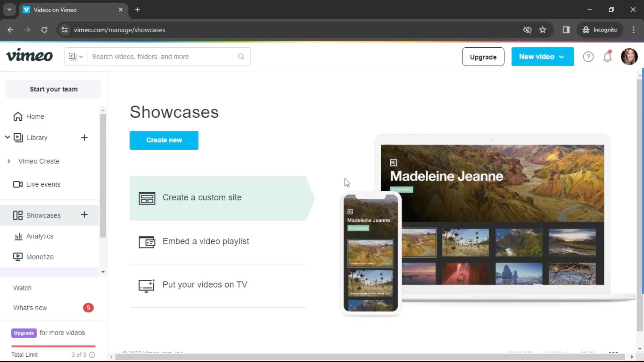644x362 pixels.
Task: Click the notification bell icon
Action: click(x=608, y=57)
